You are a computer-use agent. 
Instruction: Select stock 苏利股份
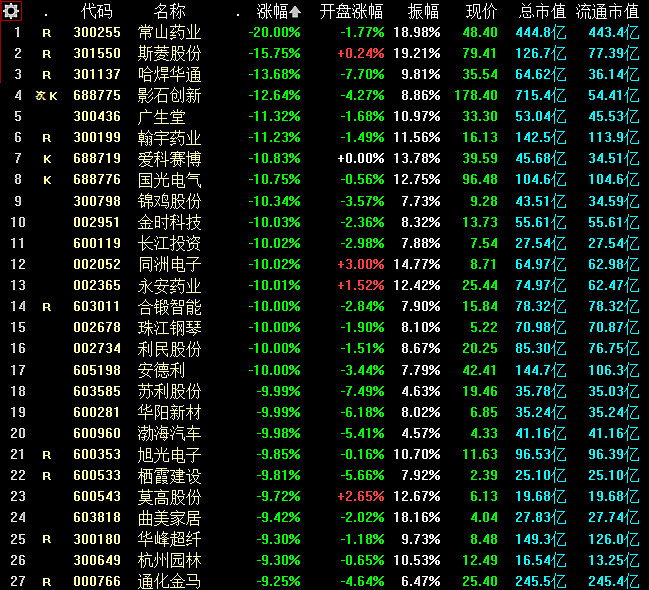169,391
